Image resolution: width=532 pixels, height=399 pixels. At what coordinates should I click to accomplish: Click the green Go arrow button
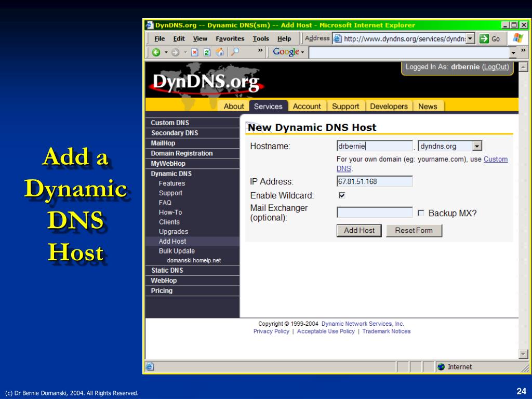(x=484, y=38)
